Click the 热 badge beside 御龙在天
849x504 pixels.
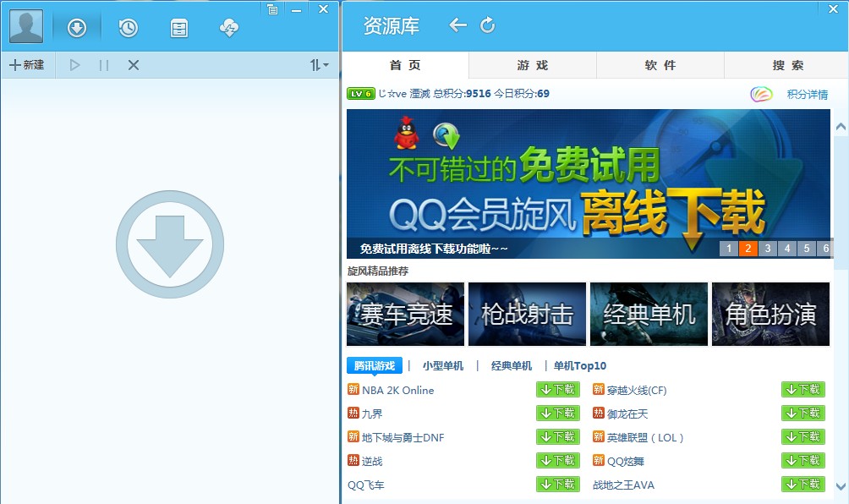[599, 413]
